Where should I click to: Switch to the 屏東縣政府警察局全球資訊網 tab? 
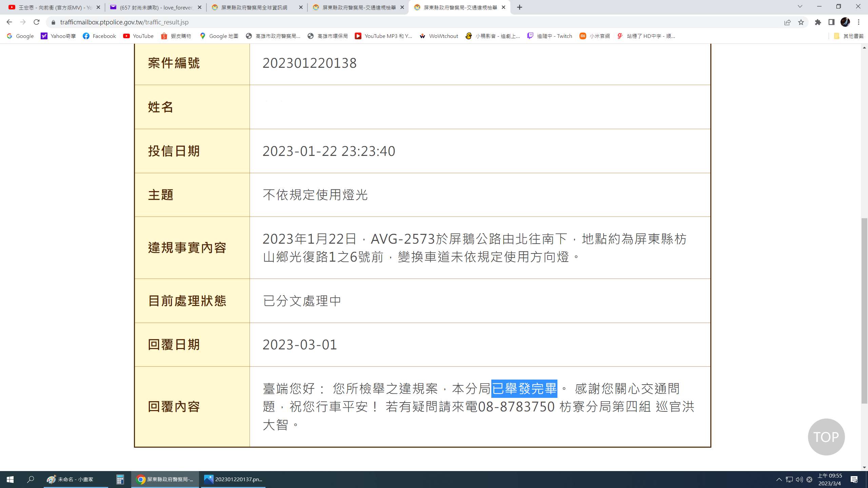point(257,7)
